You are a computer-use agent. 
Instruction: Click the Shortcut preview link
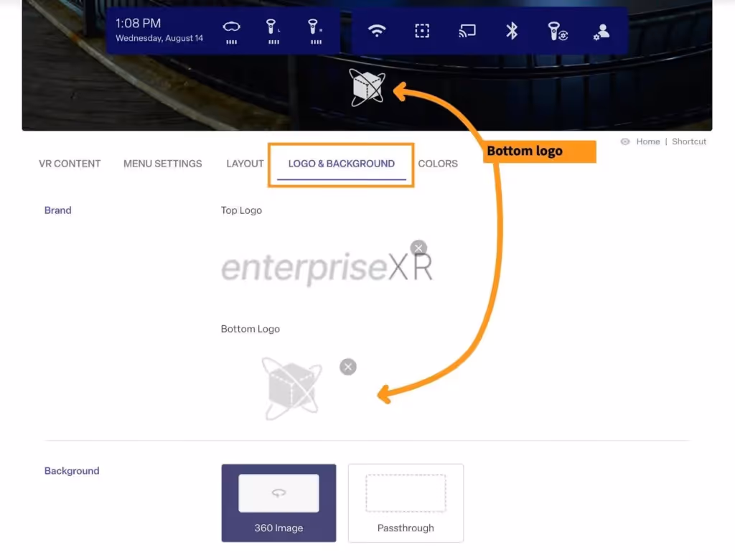point(688,141)
